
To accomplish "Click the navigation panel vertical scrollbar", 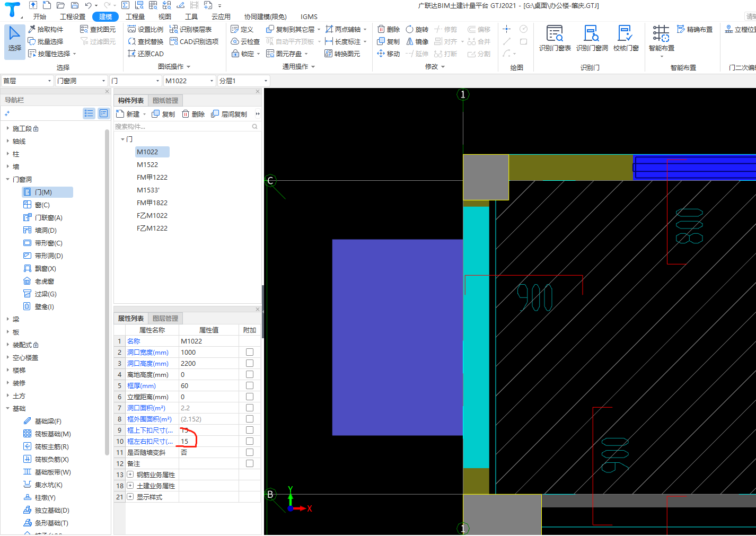I will 107,292.
